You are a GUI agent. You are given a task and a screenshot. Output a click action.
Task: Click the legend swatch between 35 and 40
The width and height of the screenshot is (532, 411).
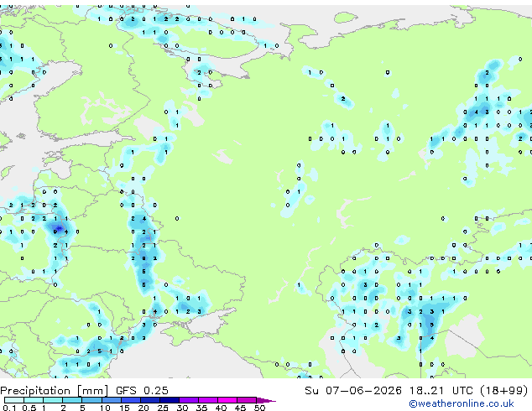[x=208, y=400]
